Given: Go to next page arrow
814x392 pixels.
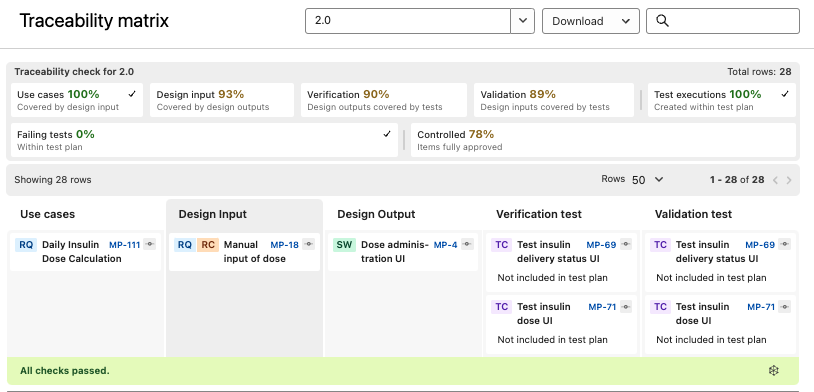Looking at the screenshot, I should click(x=789, y=180).
